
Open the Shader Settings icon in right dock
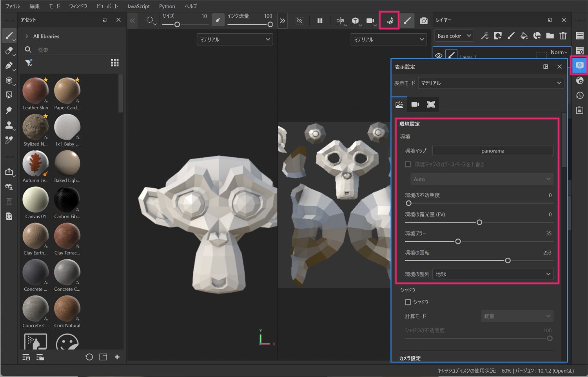pos(580,80)
